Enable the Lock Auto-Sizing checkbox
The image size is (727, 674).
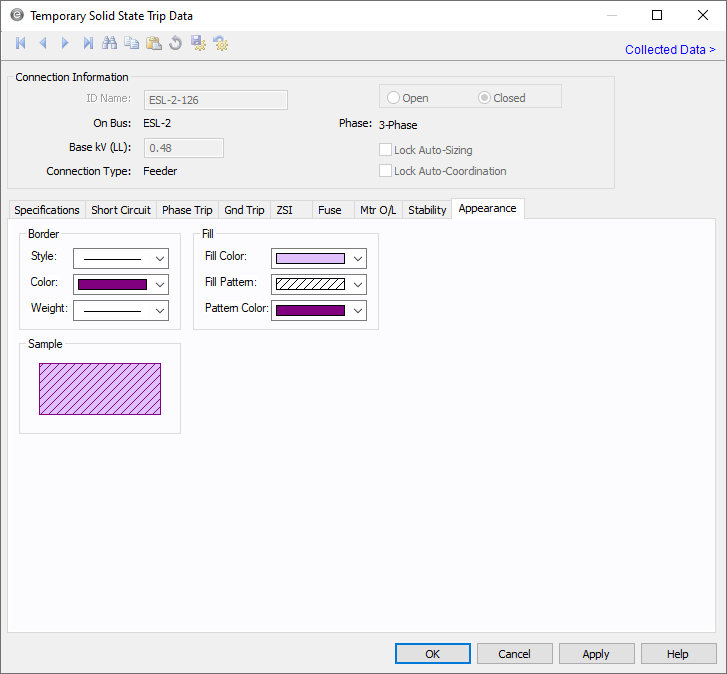pos(386,150)
